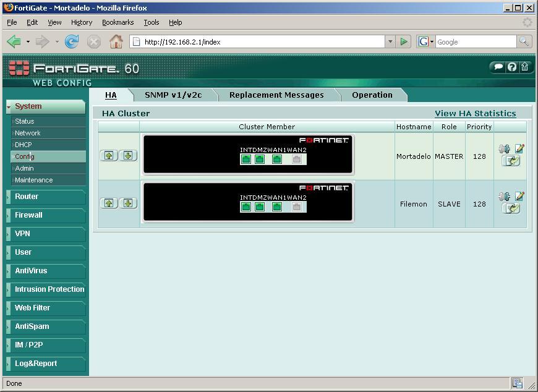This screenshot has height=392, width=538.
Task: Open the Firefox Help menu
Action: point(176,22)
